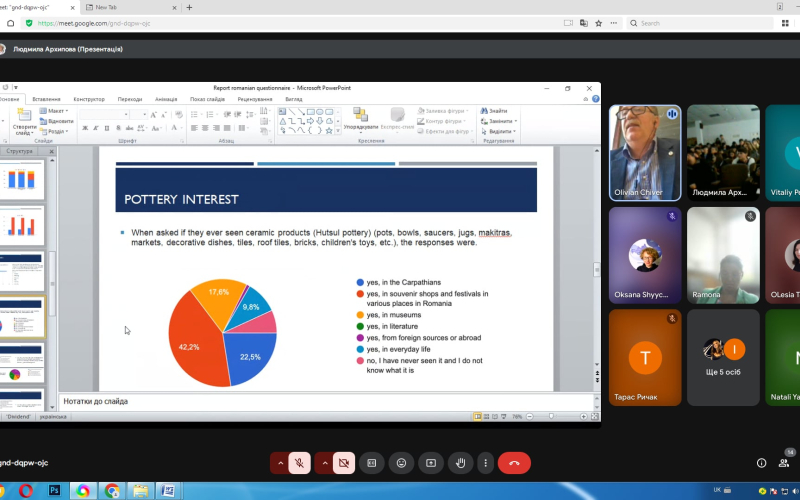Bookmark page with star icon
This screenshot has height=500, width=800.
[598, 23]
